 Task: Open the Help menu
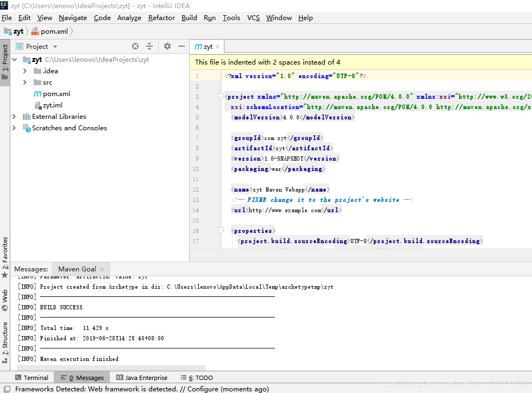305,17
